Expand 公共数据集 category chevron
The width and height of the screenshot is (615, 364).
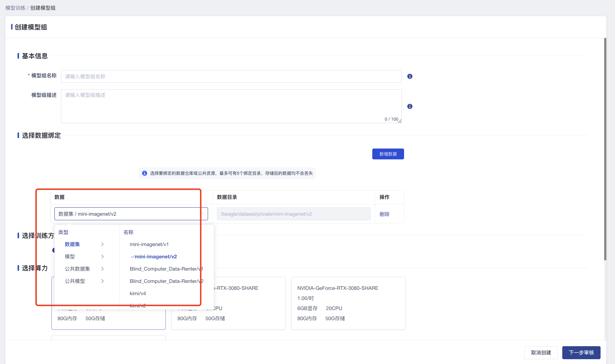click(102, 269)
